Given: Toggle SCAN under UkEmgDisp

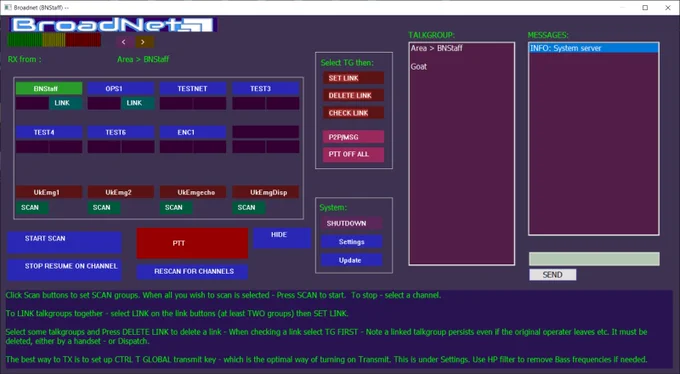Looking at the screenshot, I should 248,207.
